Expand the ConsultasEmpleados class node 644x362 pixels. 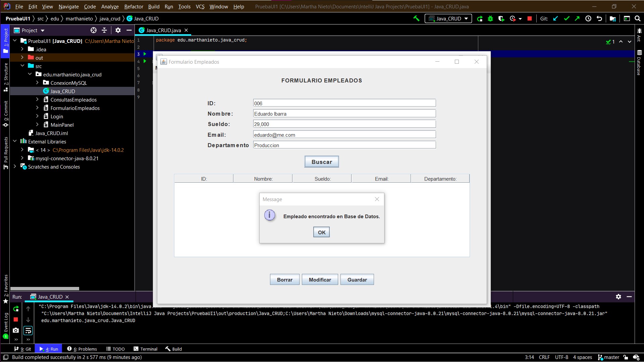click(x=37, y=99)
